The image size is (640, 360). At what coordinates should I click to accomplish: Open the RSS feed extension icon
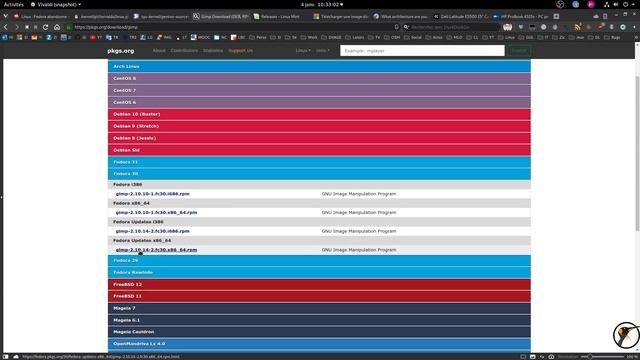point(578,27)
